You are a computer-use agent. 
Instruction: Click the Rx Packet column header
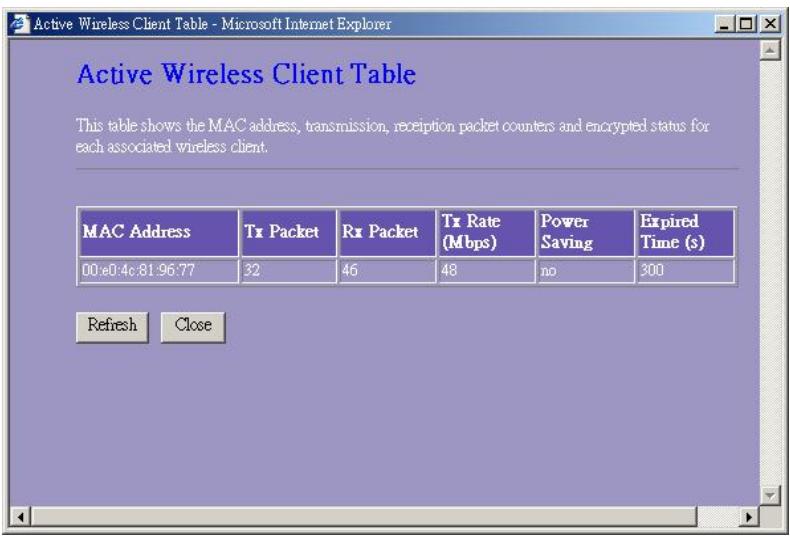tap(387, 233)
